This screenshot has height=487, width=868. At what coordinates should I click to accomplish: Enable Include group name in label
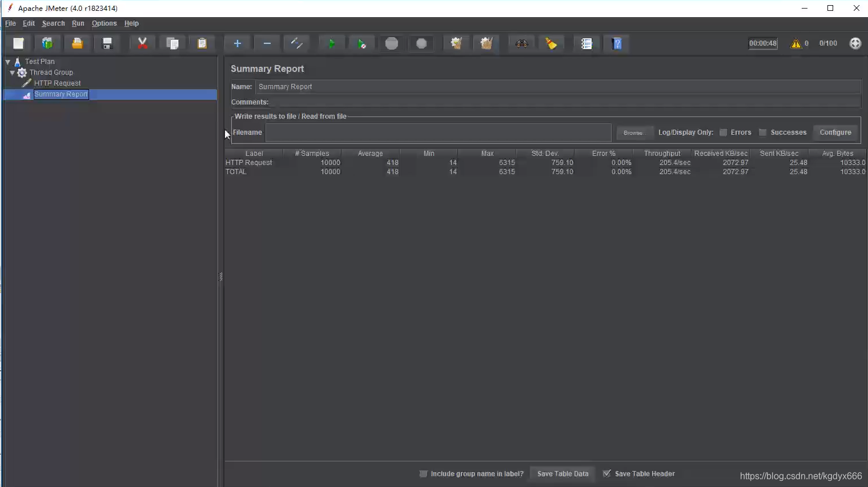coord(423,474)
